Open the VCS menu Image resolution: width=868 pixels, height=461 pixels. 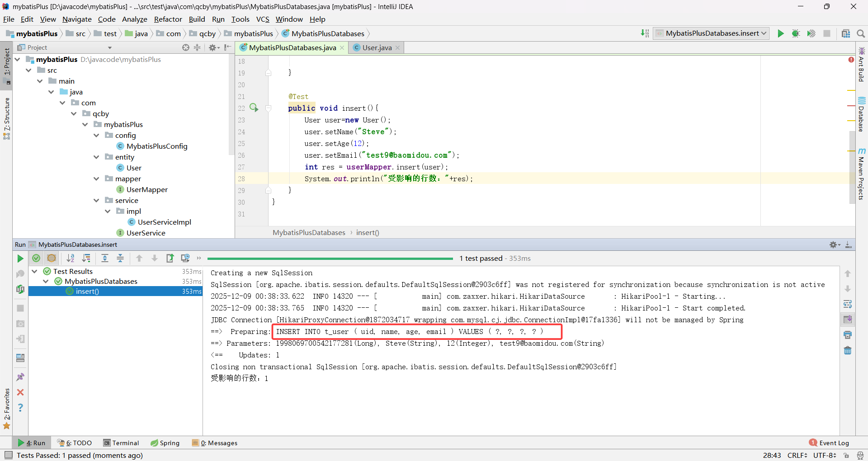pos(263,19)
